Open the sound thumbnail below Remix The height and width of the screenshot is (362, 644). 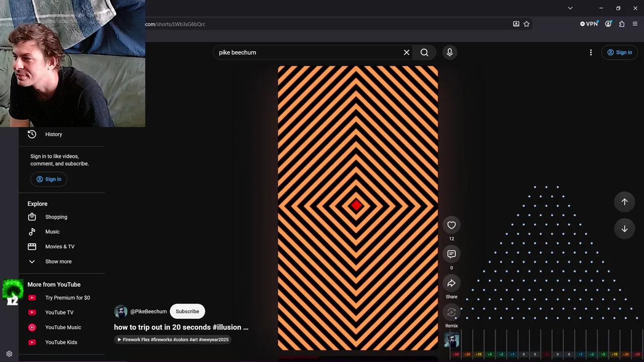(451, 340)
